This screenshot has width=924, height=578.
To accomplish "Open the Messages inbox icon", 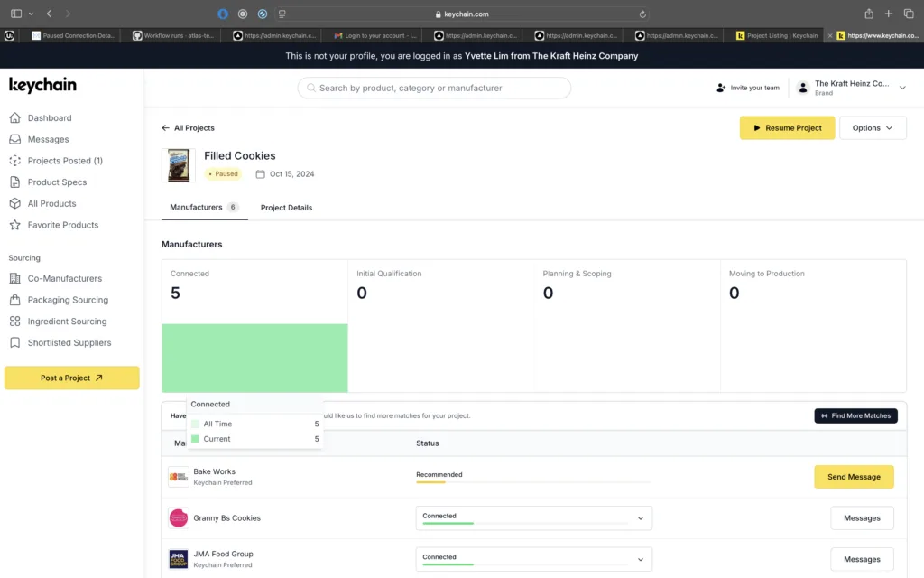I will click(x=15, y=139).
